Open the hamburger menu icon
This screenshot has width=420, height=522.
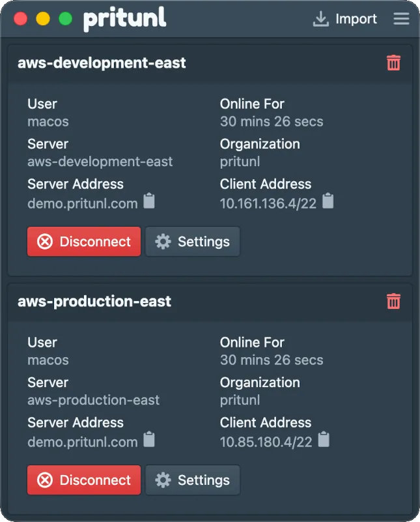coord(401,19)
